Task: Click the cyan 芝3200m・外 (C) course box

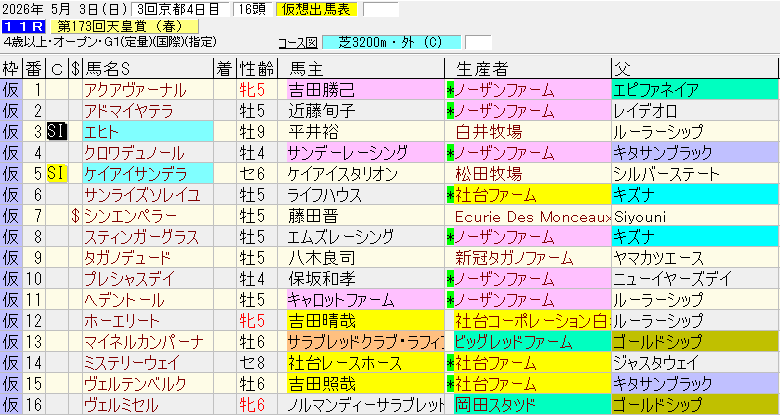Action: pyautogui.click(x=392, y=43)
